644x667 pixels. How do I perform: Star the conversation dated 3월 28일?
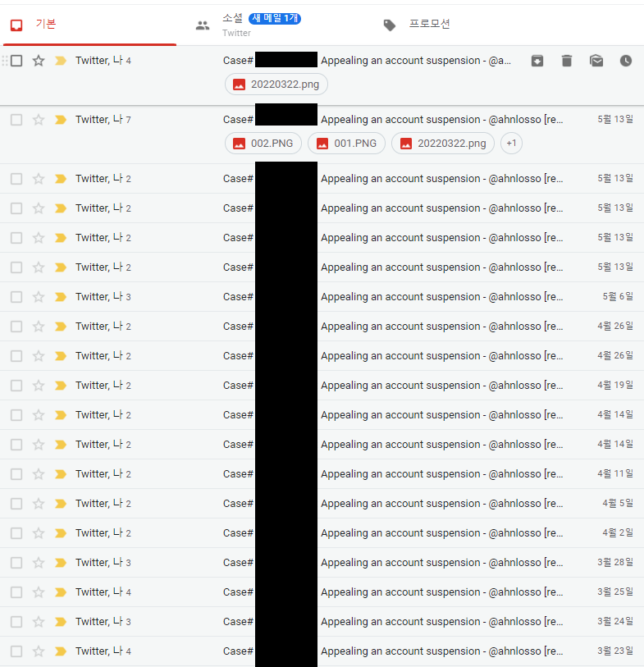click(39, 563)
